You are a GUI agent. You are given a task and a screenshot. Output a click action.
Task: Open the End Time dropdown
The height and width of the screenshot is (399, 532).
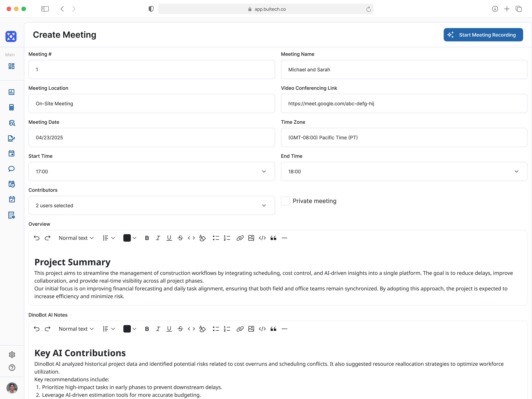[404, 172]
